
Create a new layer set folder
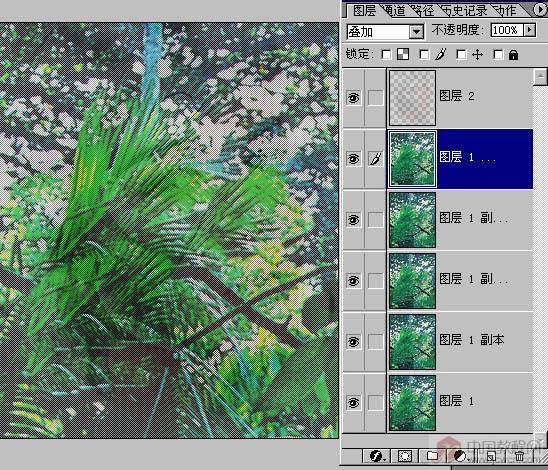click(x=433, y=456)
